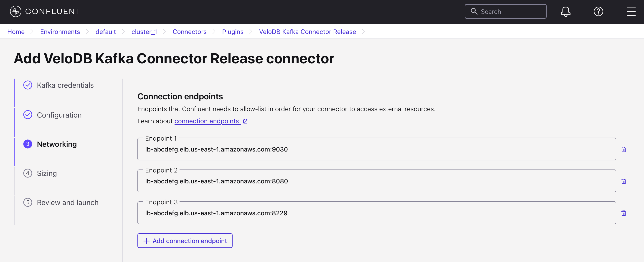
Task: Go to Home breadcrumb
Action: click(16, 32)
